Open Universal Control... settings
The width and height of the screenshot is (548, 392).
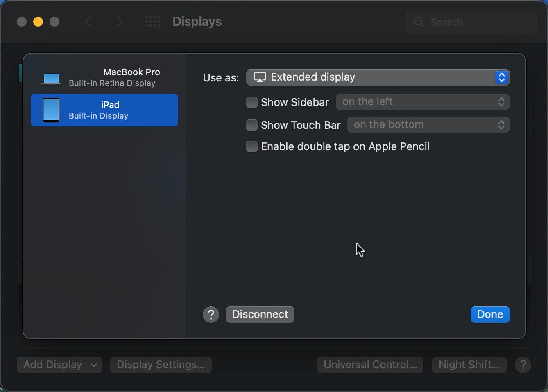370,365
